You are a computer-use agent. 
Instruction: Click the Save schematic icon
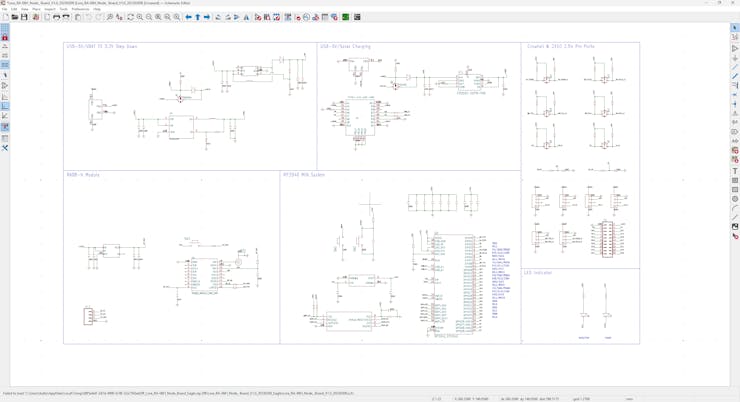[24, 17]
